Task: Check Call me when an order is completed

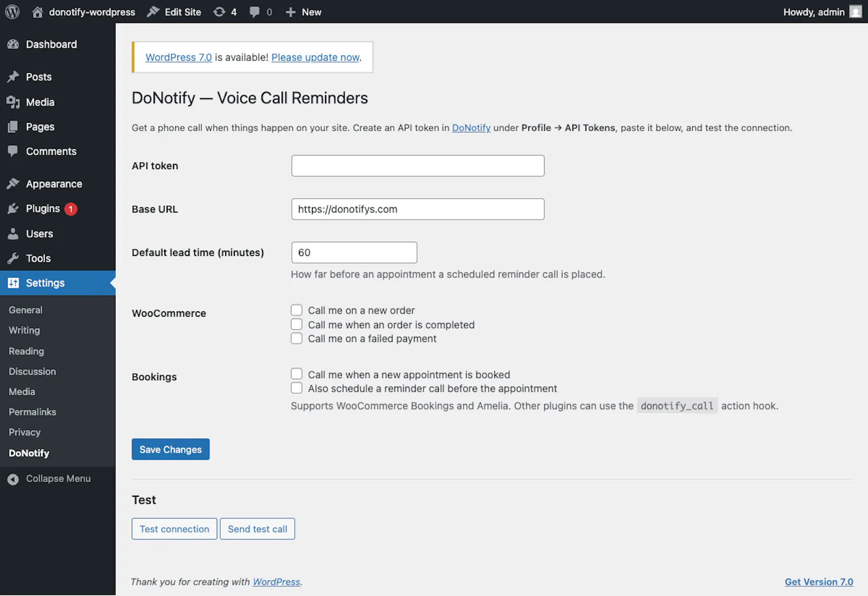Action: click(x=296, y=324)
